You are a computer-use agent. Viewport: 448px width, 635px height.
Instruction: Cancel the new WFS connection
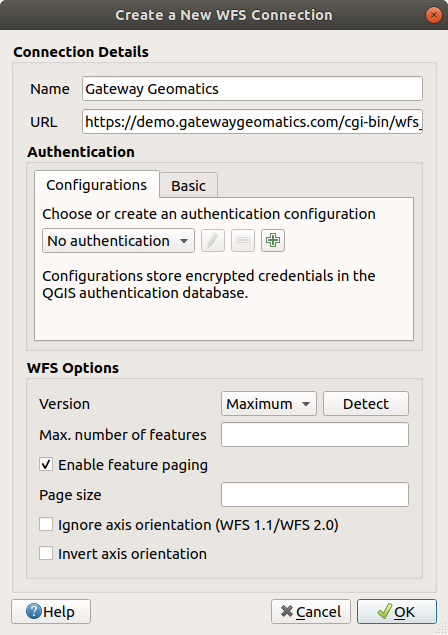pos(311,612)
